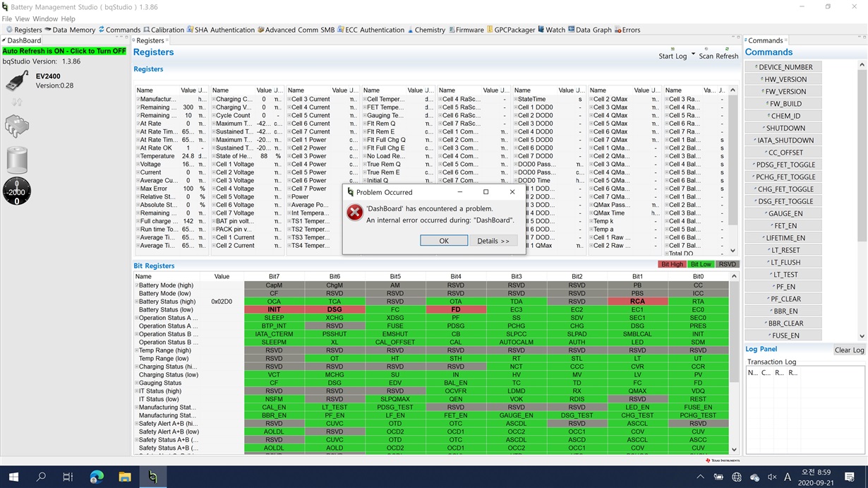Screen dimensions: 868x488
Task: Open ECC Authentication tool
Action: [x=370, y=30]
